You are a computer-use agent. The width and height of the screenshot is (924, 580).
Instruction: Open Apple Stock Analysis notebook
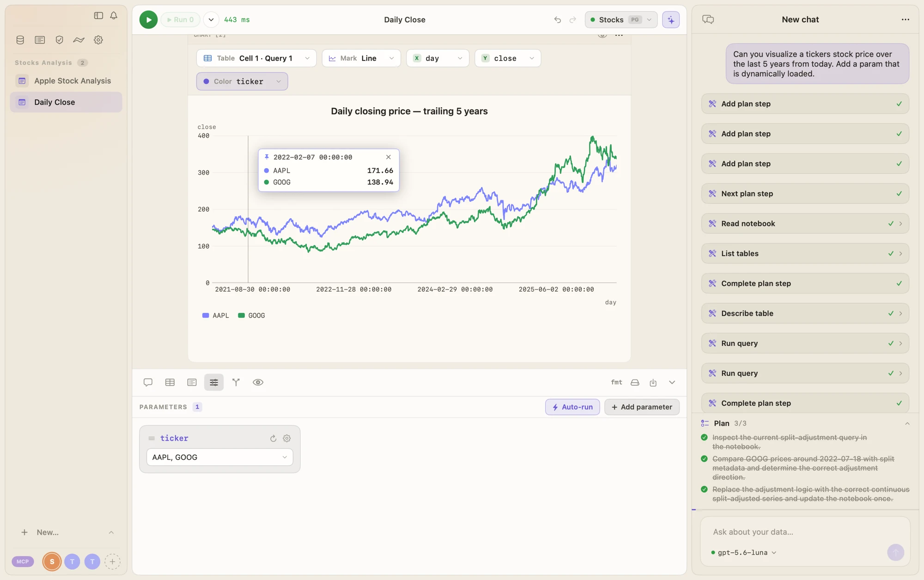(x=66, y=81)
